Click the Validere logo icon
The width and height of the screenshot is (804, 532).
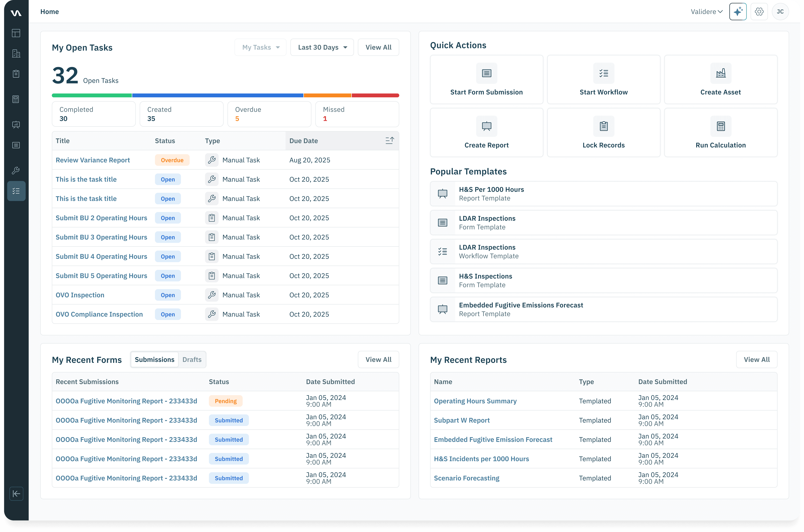16,13
